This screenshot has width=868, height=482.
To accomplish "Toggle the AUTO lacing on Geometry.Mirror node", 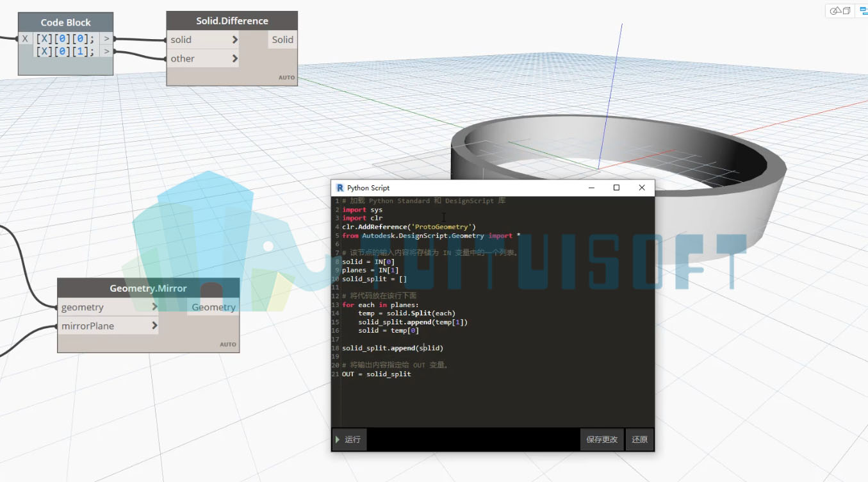I will [228, 344].
